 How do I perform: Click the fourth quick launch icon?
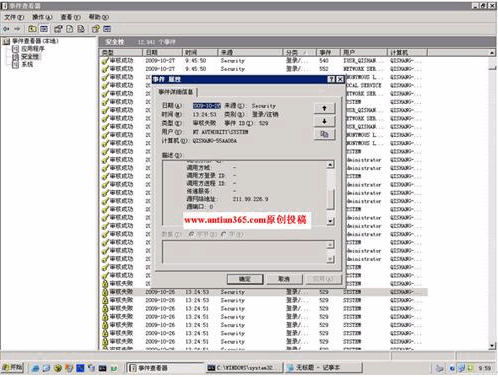(x=69, y=368)
